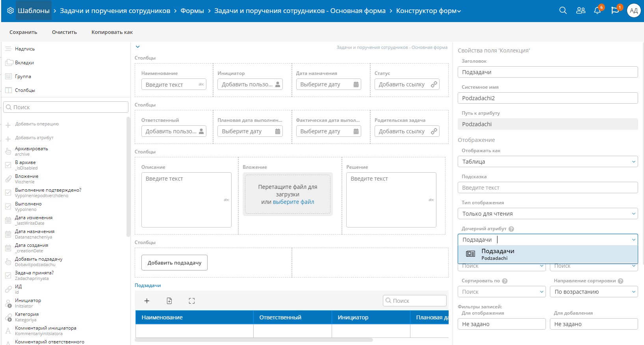Select Столбцы element in the palette

click(25, 90)
